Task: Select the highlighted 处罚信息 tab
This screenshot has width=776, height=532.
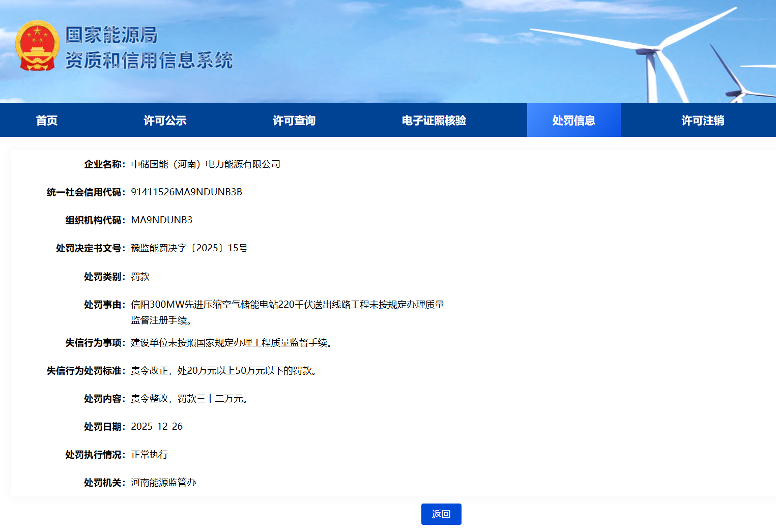Action: click(x=573, y=121)
